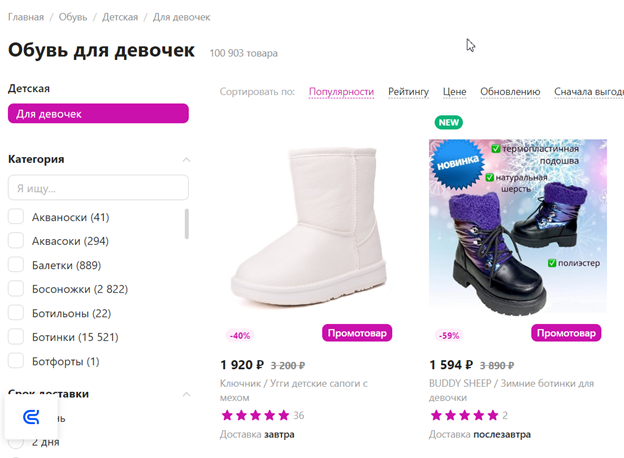Viewport: 624px width, 458px height.
Task: Click the Промотовар label on white boot
Action: tap(357, 333)
